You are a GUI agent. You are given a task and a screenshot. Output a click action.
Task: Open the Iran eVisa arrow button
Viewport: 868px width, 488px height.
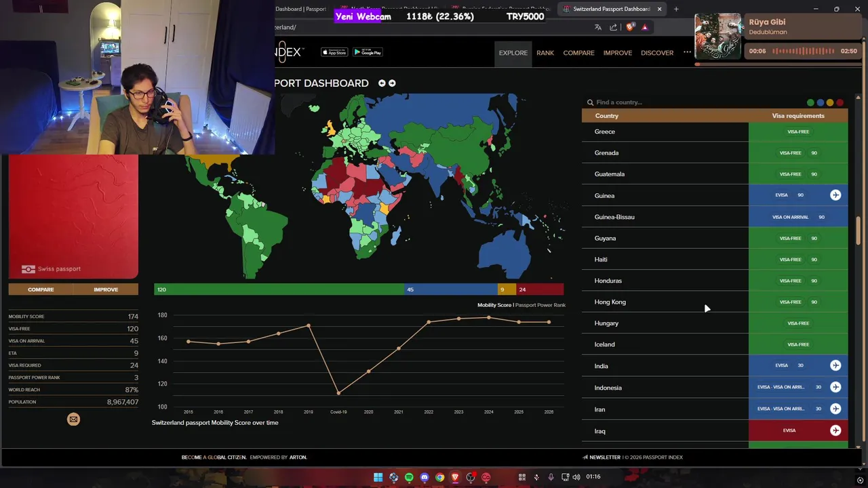click(x=835, y=409)
